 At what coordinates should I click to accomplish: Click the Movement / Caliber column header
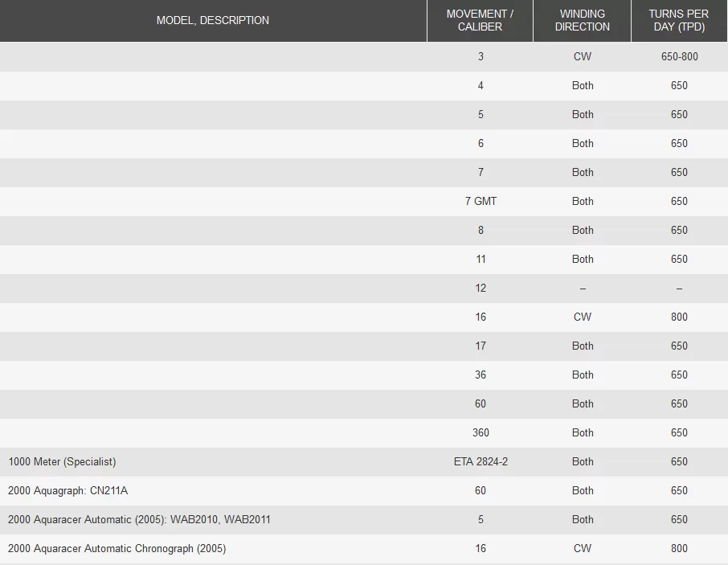click(x=480, y=20)
